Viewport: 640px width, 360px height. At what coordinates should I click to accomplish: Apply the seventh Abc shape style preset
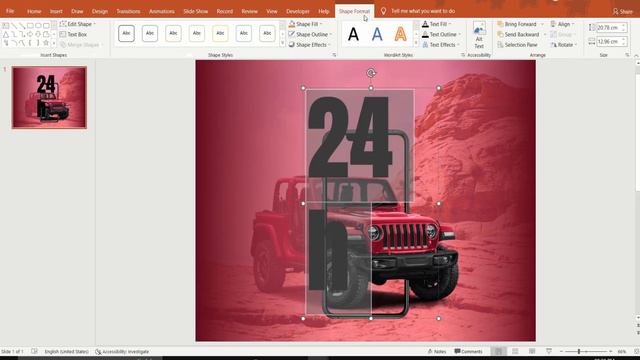tap(267, 33)
